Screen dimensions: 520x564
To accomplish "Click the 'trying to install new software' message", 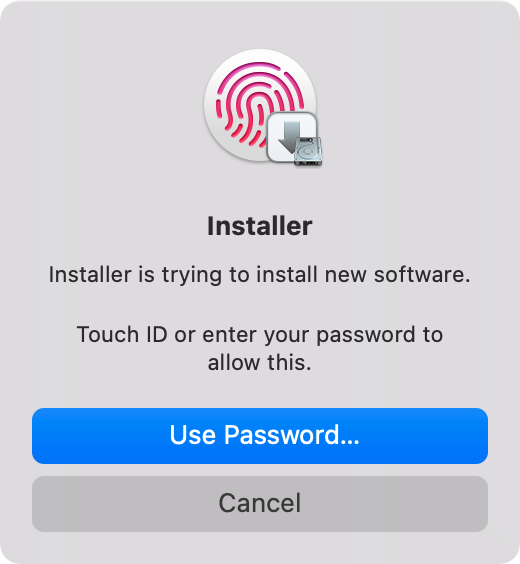I will click(x=260, y=276).
